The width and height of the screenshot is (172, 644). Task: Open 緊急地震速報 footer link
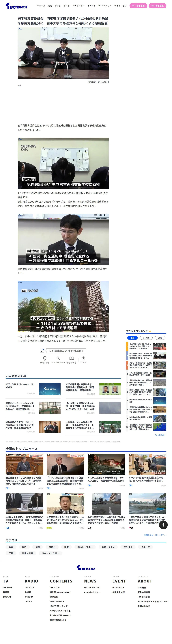click(144, 592)
